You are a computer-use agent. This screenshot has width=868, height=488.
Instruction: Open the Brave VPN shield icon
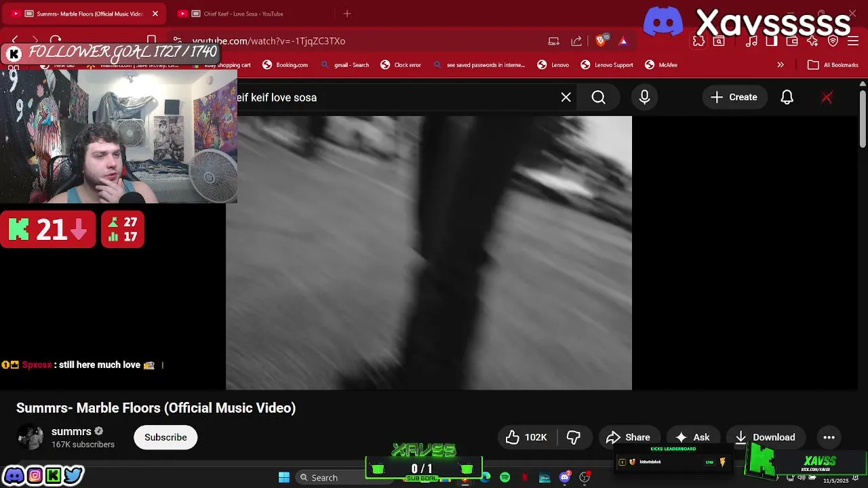(833, 41)
